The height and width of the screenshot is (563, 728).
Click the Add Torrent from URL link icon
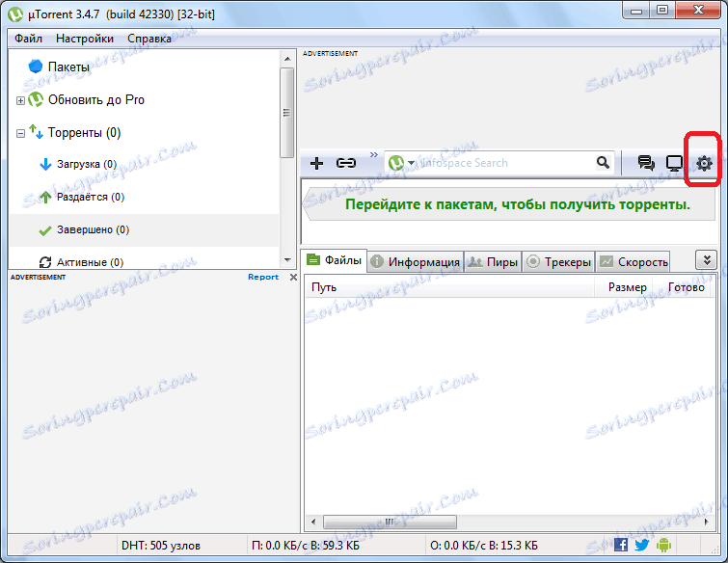pos(346,163)
